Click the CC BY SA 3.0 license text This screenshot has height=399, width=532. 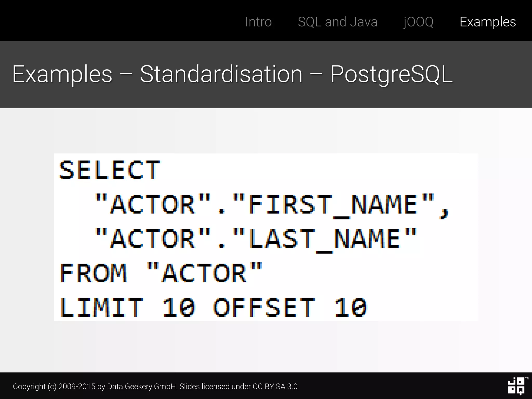(x=275, y=387)
